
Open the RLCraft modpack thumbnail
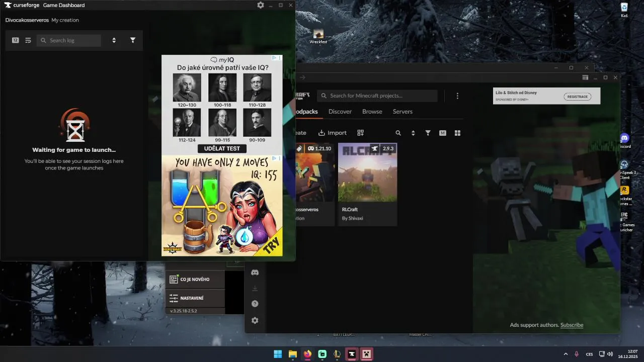point(367,172)
